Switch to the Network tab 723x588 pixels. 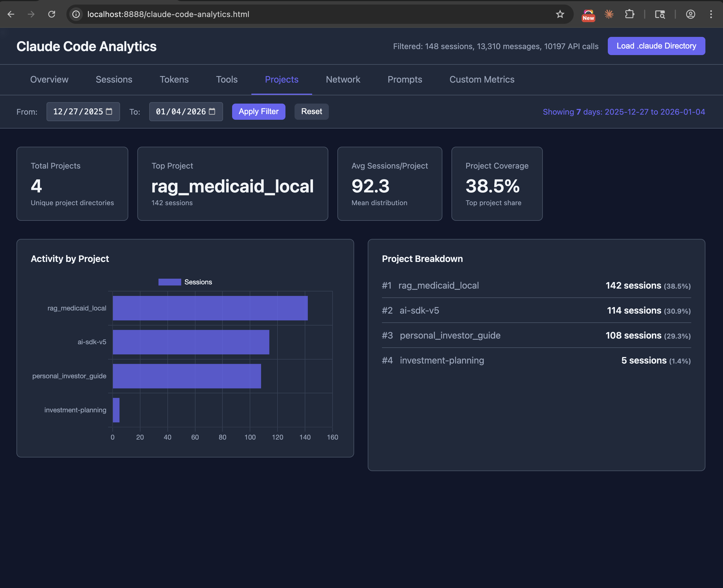343,79
